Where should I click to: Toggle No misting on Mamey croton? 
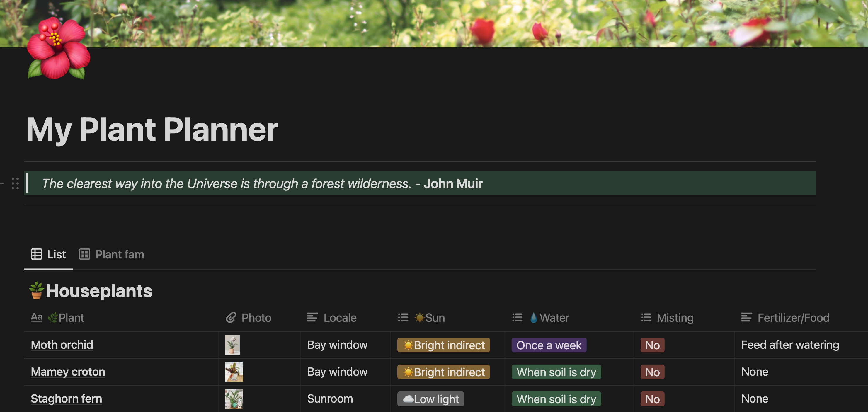point(653,371)
